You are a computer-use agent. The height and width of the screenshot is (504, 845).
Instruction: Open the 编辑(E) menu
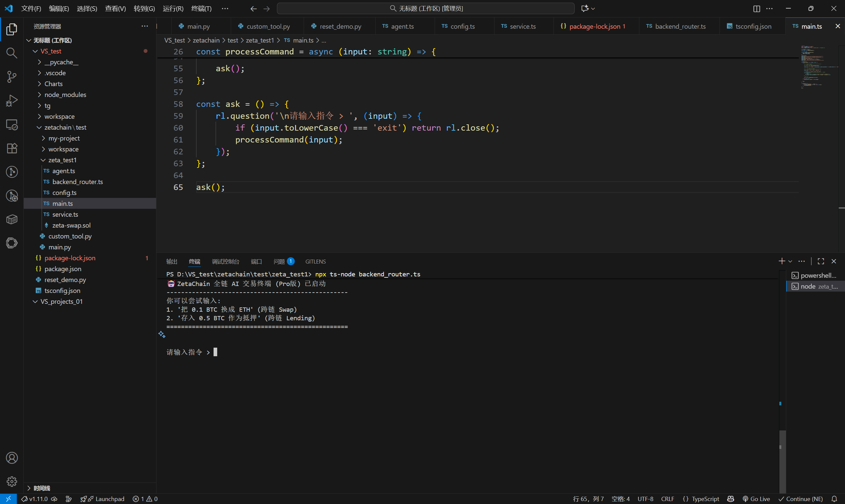[x=59, y=9]
